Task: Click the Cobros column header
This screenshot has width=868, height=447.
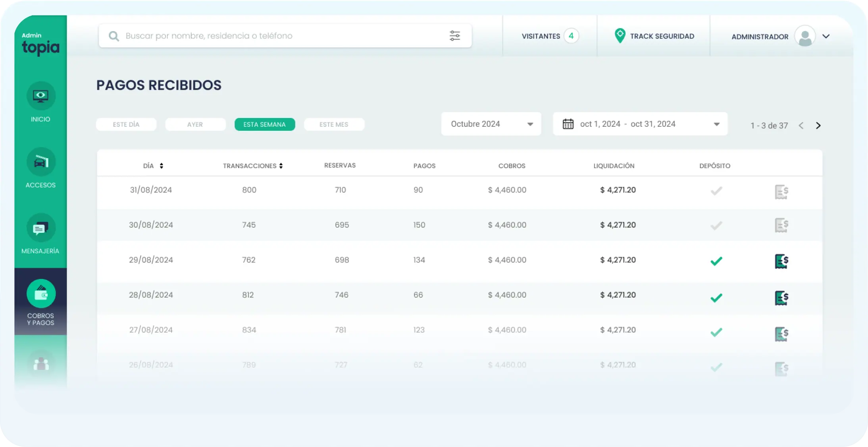Action: coord(512,166)
